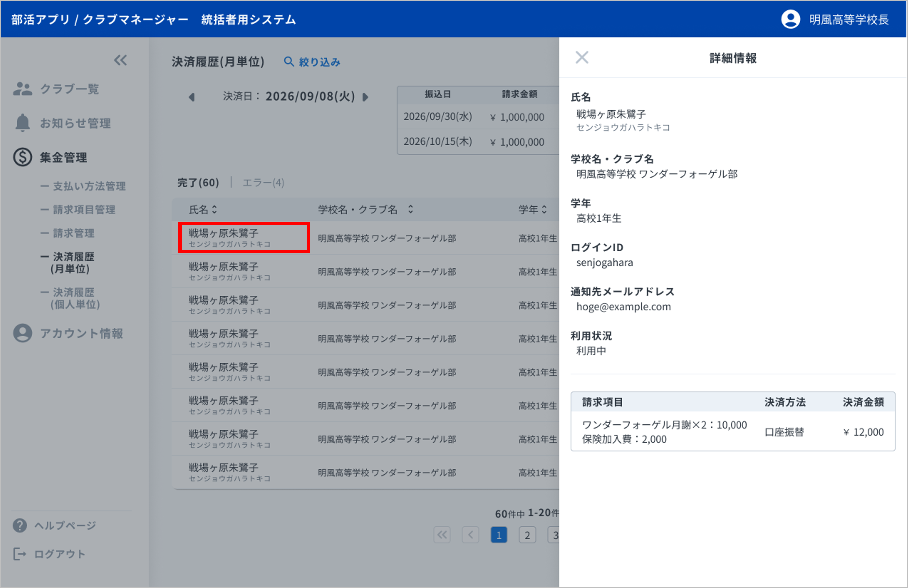908x588 pixels.
Task: Click 明風高等学校長 user name
Action: click(x=849, y=19)
